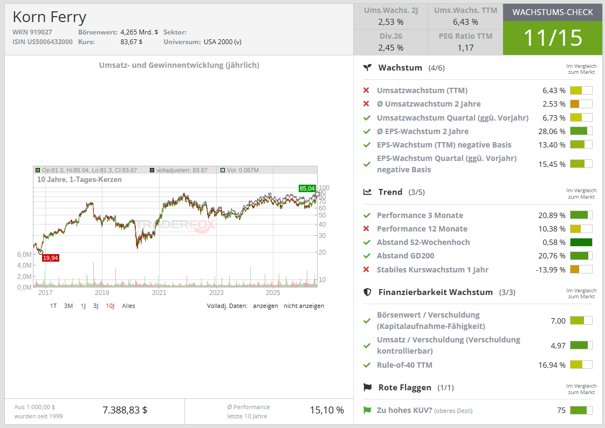Click the Börsenwert 4,265 Mrd. $ value
This screenshot has height=428, width=605.
tap(139, 32)
